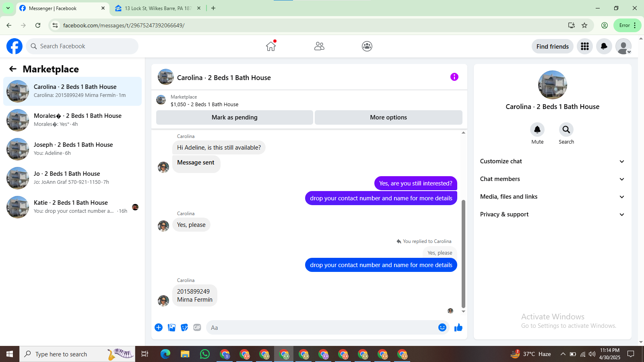
Task: Open WhatsApp from taskbar
Action: (205, 354)
